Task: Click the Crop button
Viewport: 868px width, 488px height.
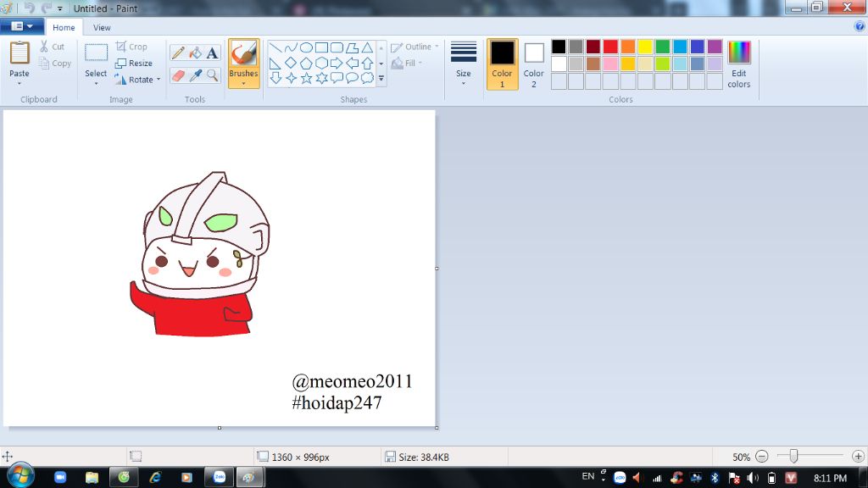Action: 131,47
